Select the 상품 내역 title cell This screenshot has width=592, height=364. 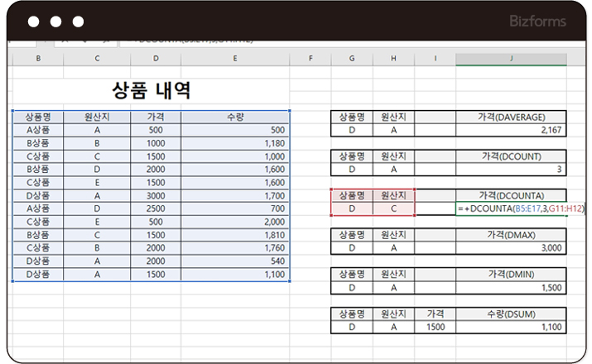pos(151,90)
